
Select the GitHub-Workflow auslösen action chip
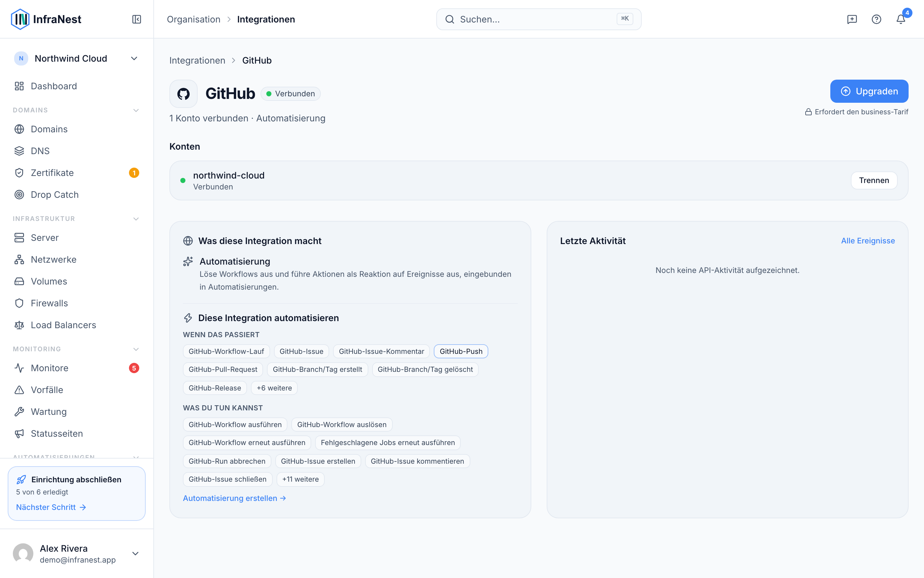(x=342, y=425)
